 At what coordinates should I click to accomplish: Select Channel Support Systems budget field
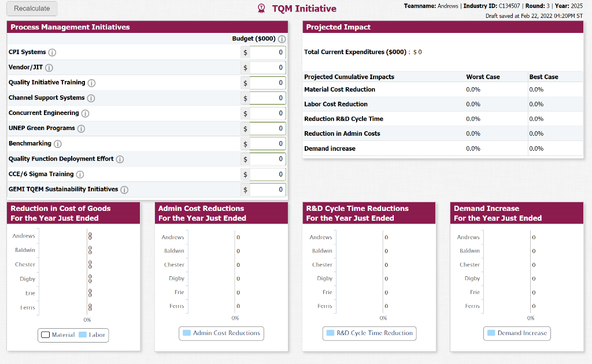[267, 98]
